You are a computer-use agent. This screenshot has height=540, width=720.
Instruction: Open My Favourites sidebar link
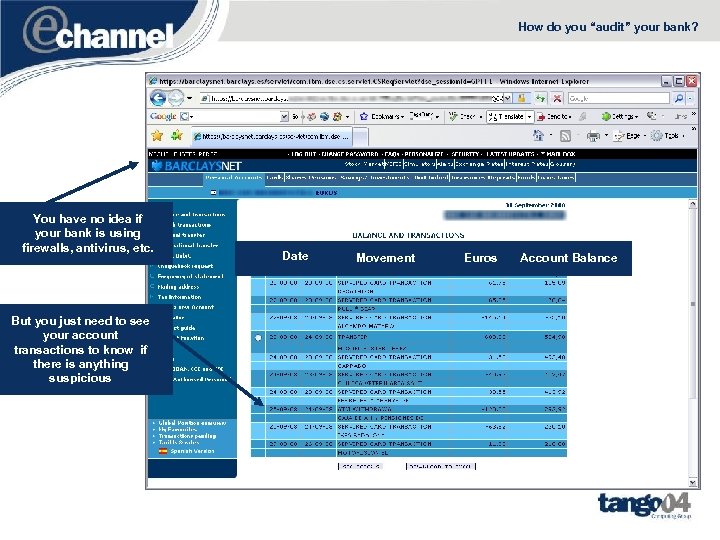point(178,429)
